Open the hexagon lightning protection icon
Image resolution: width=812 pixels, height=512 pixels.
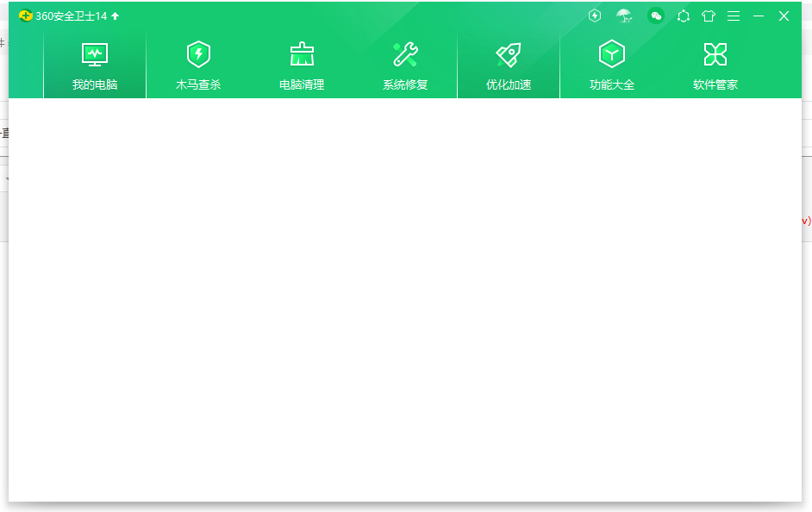coord(595,16)
